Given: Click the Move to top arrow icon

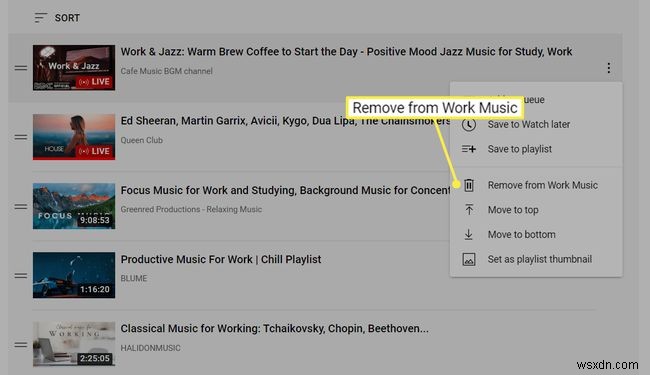Looking at the screenshot, I should [x=469, y=210].
